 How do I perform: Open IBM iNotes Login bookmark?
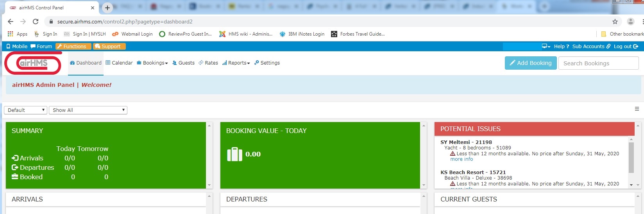tap(302, 34)
